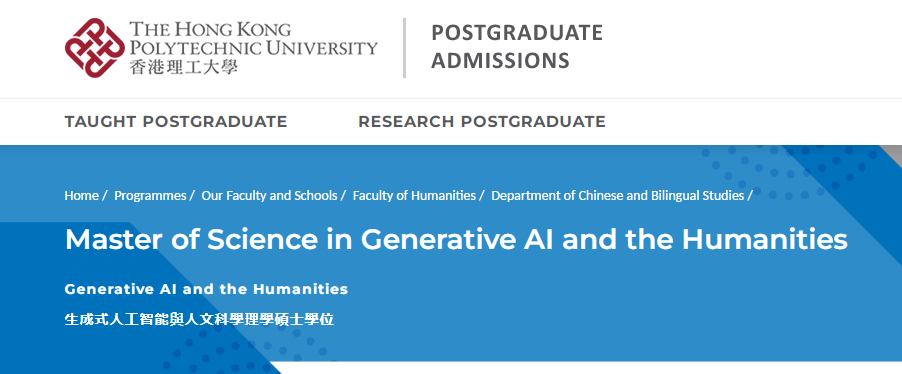
Task: Click the vertical divider beside the logo
Action: click(x=404, y=48)
